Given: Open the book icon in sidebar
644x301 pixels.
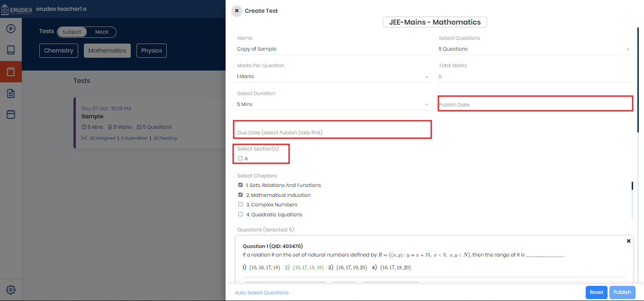Looking at the screenshot, I should point(11,50).
